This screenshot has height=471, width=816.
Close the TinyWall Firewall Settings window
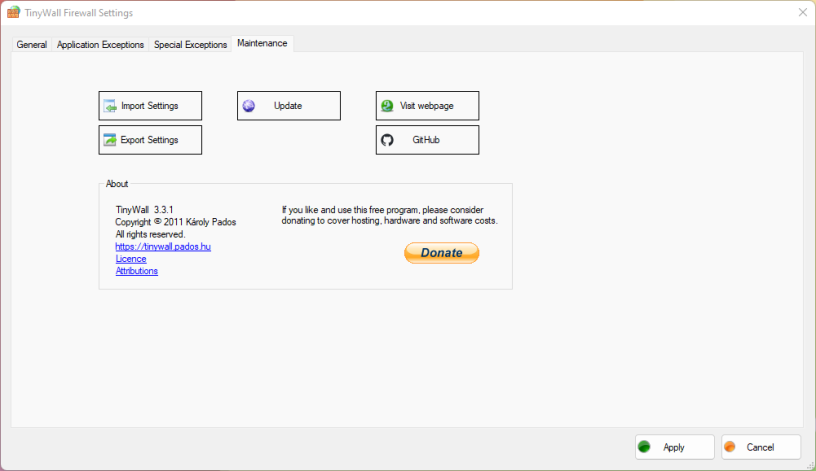tap(802, 12)
